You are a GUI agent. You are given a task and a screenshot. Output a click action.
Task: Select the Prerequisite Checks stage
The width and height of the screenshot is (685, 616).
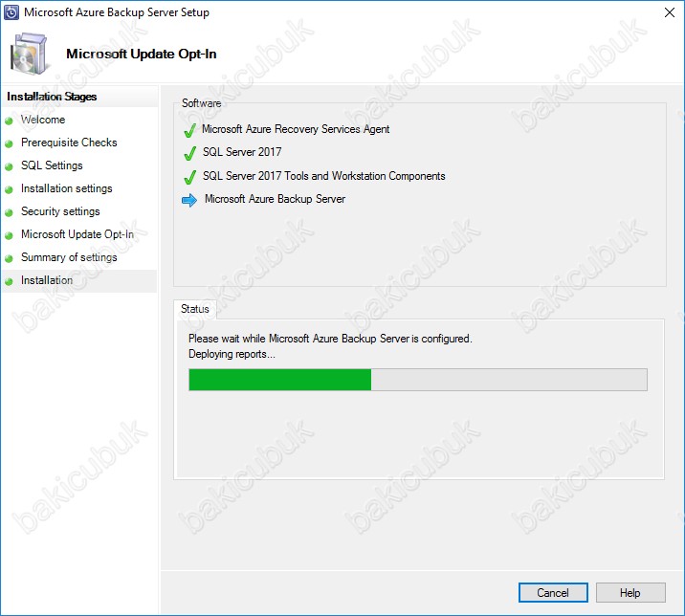click(x=69, y=143)
